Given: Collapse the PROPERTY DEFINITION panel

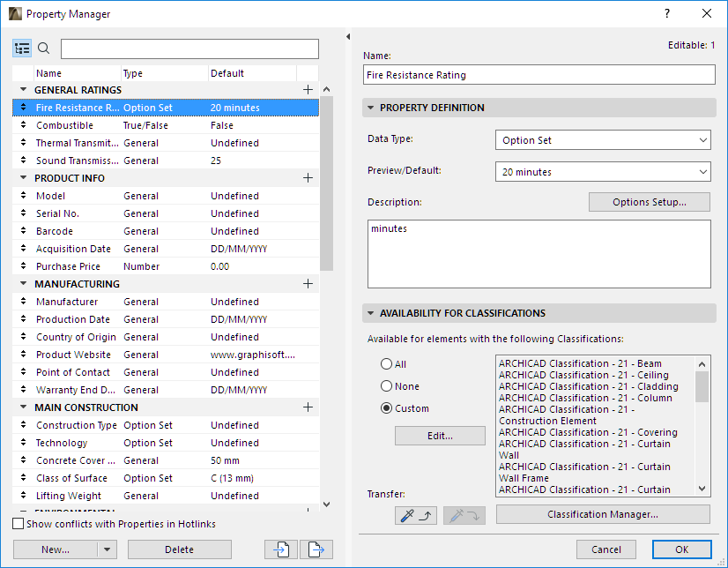Looking at the screenshot, I should 370,108.
